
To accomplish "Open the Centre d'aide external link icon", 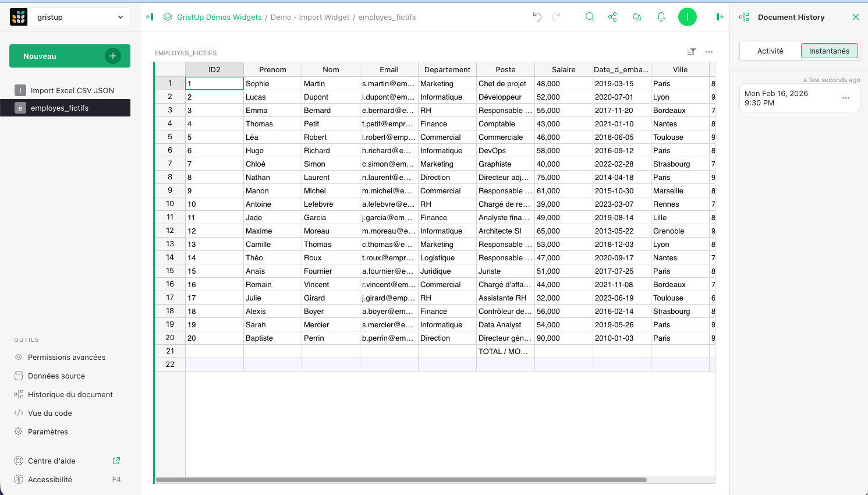I will coord(116,461).
